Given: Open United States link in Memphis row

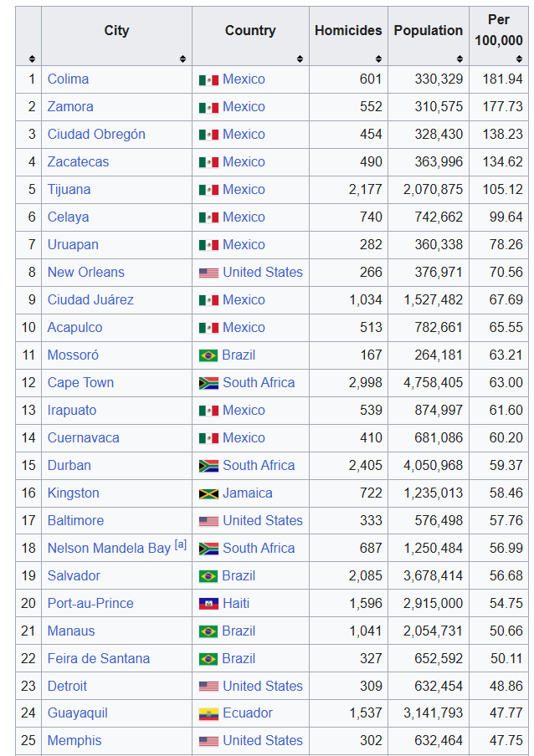Looking at the screenshot, I should pyautogui.click(x=263, y=741).
